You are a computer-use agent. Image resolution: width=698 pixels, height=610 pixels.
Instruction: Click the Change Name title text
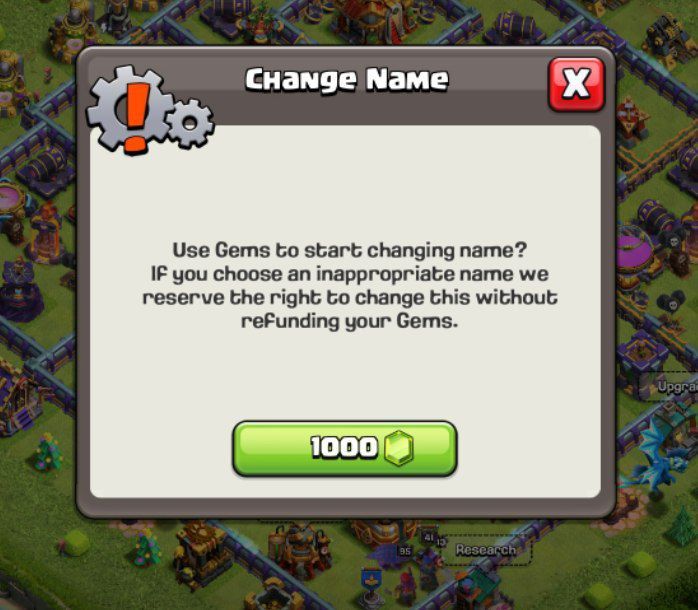347,80
